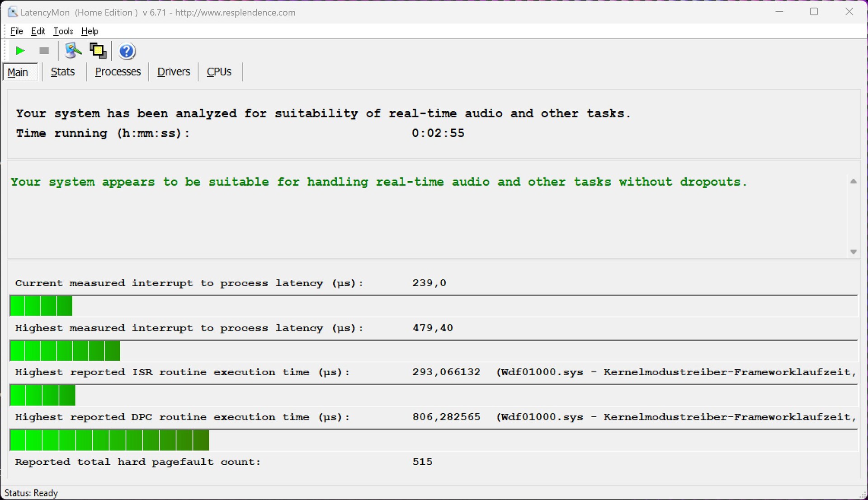Image resolution: width=868 pixels, height=500 pixels.
Task: Switch to the Processes tab
Action: [118, 72]
